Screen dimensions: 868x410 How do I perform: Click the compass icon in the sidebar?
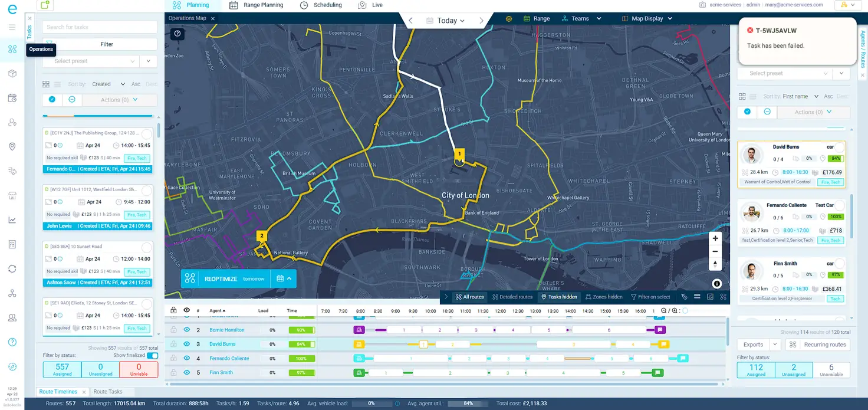pos(12,366)
